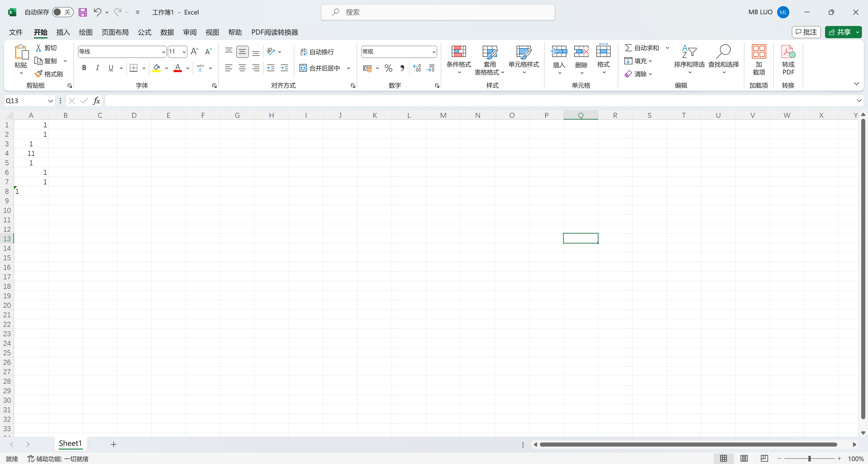Select the Format Painter (格式刷)

click(x=49, y=74)
